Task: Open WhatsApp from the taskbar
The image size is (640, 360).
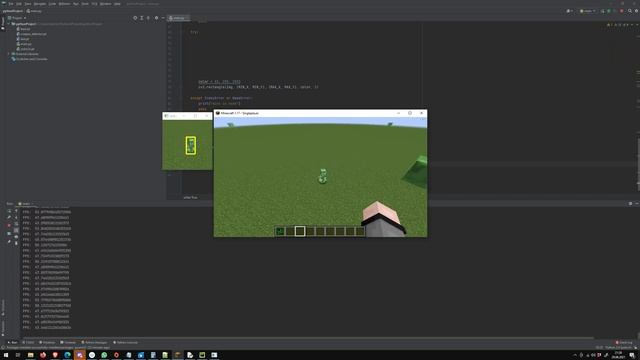Action: (104, 355)
